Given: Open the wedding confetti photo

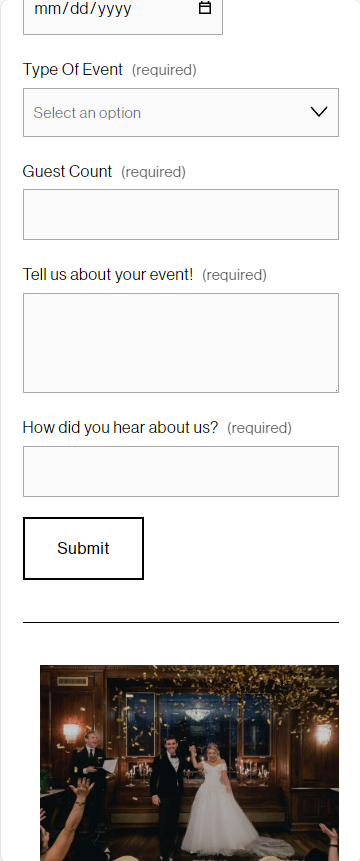Looking at the screenshot, I should point(189,763).
